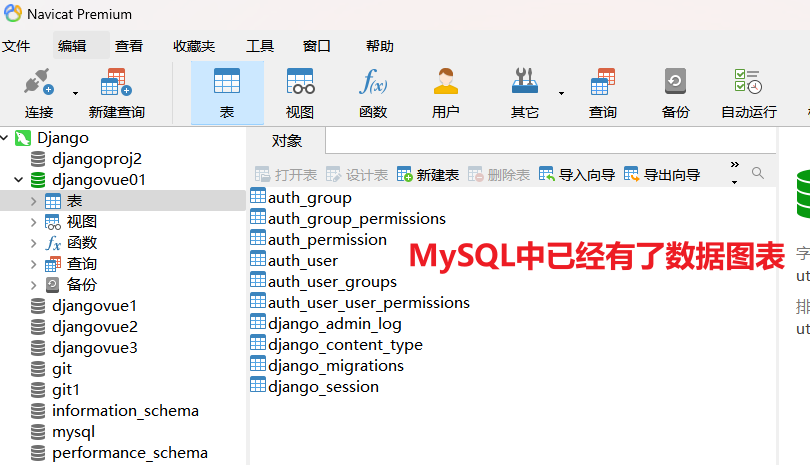Screen dimensions: 810x465
Task: Switch to the Objects (对象) tab
Action: [287, 141]
